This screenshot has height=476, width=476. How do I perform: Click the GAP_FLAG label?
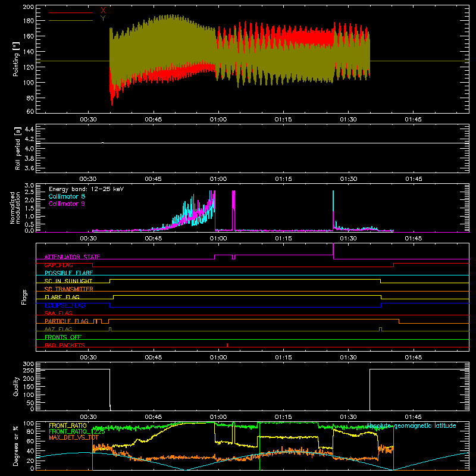click(58, 265)
